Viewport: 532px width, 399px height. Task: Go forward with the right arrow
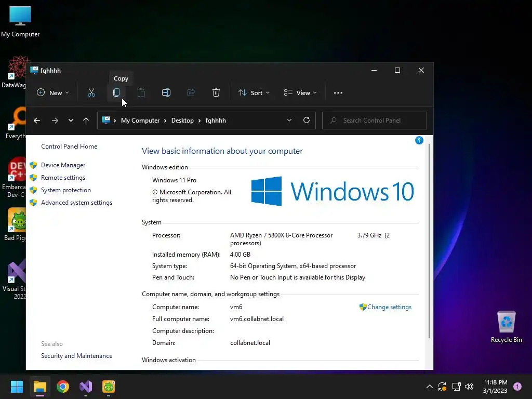point(55,121)
